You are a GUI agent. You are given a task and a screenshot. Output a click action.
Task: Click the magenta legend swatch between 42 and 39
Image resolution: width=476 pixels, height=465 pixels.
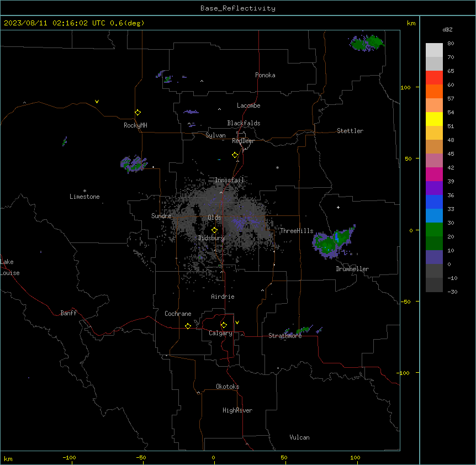coord(434,174)
